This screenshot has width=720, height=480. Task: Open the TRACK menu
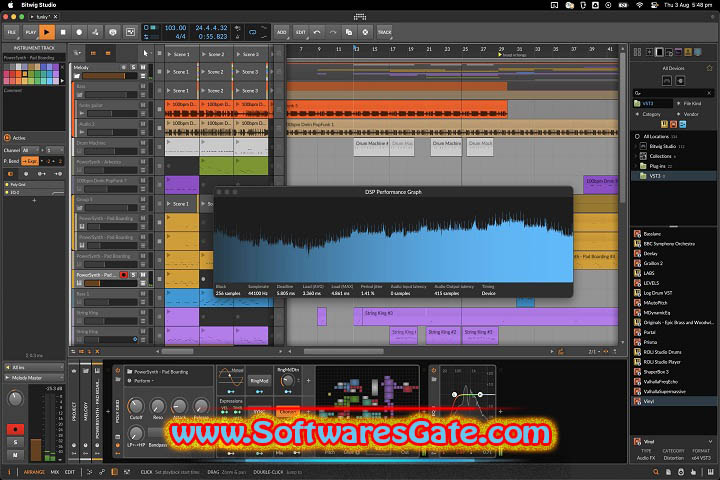(x=384, y=32)
